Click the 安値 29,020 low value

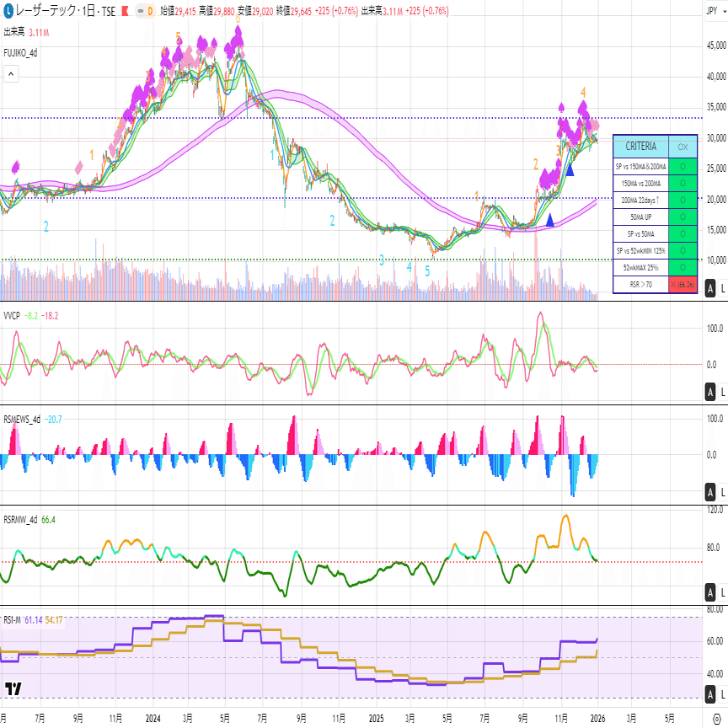click(x=255, y=11)
